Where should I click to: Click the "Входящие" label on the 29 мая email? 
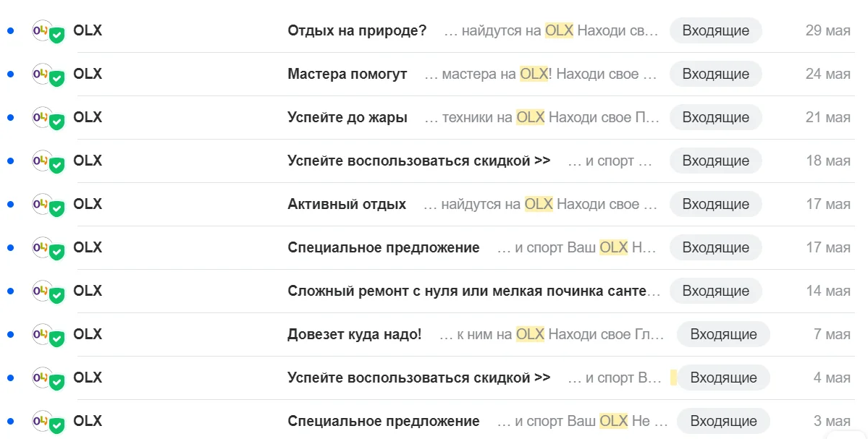pyautogui.click(x=715, y=31)
